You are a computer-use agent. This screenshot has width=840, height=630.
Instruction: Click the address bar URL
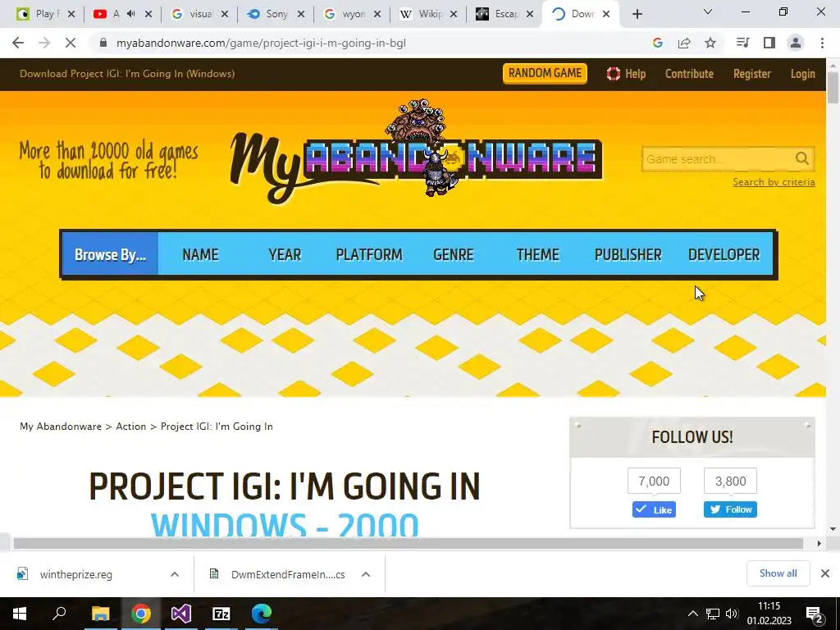261,43
